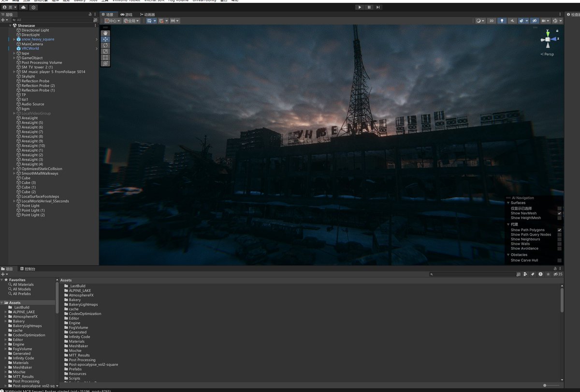Open the cloud services button

[23, 7]
